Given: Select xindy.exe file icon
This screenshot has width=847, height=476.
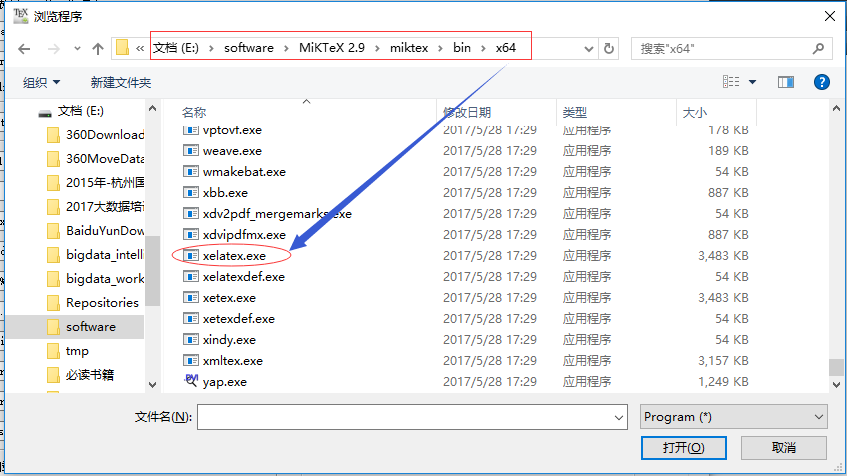Looking at the screenshot, I should tap(191, 339).
